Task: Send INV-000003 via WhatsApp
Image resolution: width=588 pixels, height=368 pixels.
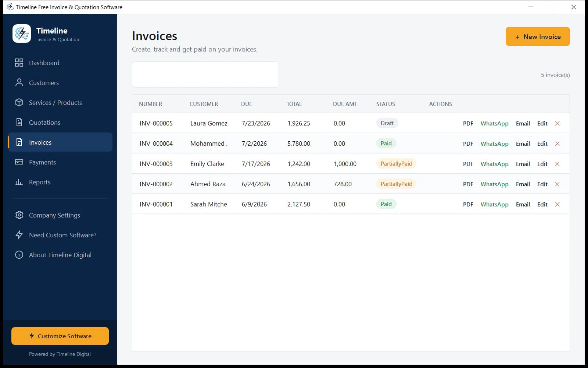Action: click(494, 164)
